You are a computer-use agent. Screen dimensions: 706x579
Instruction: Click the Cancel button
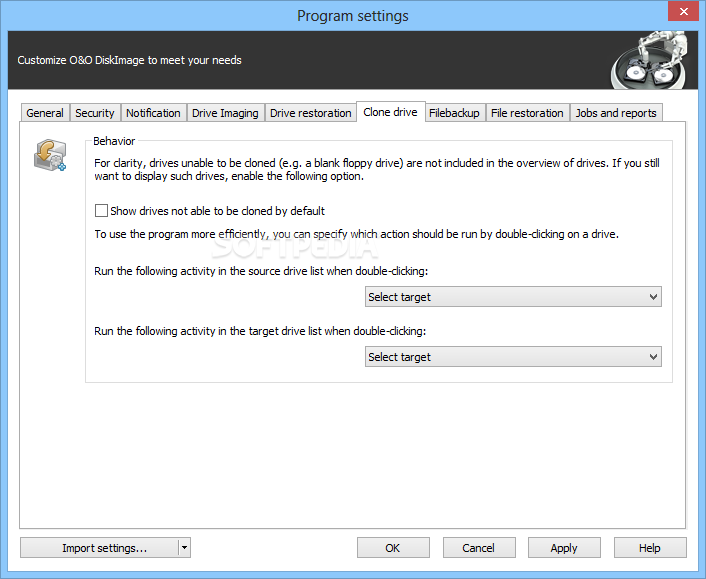[479, 547]
